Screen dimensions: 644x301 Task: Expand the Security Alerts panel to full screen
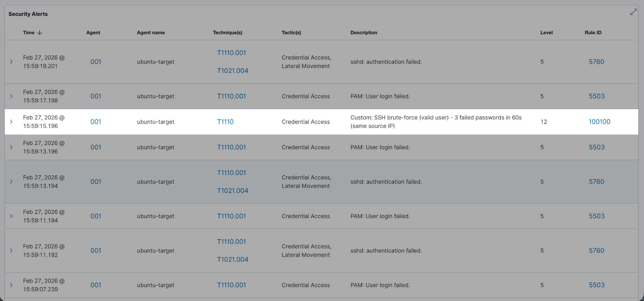pyautogui.click(x=633, y=12)
